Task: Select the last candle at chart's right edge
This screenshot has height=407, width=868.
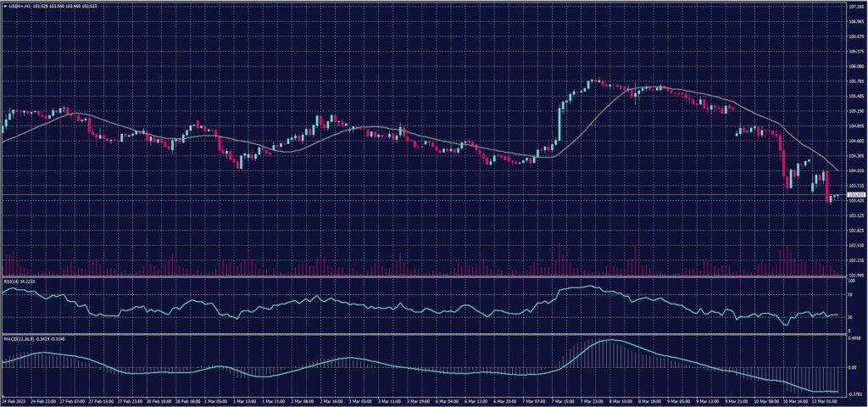Action: coord(839,196)
